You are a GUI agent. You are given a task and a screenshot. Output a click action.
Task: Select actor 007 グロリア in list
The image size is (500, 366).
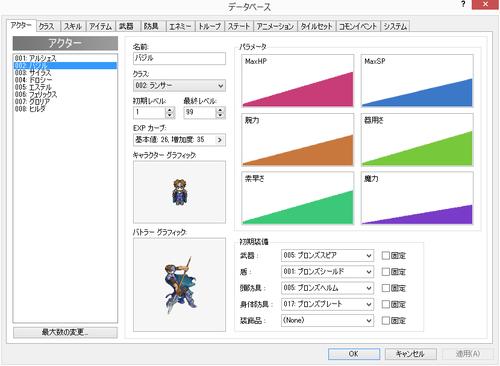65,102
